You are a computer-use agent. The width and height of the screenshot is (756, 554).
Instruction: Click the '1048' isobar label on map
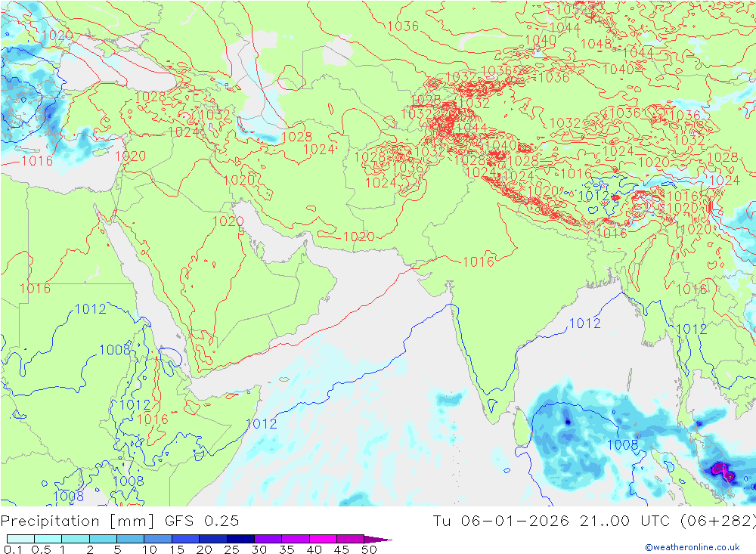coord(596,44)
